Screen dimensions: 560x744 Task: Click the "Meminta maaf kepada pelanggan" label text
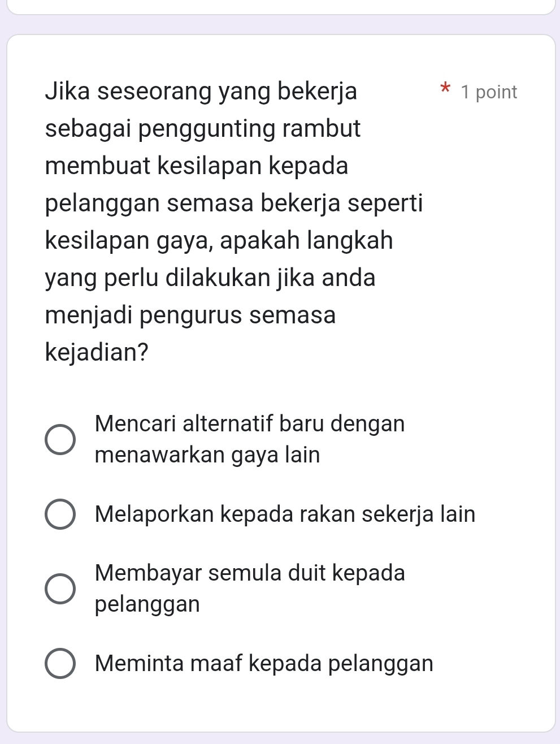pyautogui.click(x=264, y=663)
